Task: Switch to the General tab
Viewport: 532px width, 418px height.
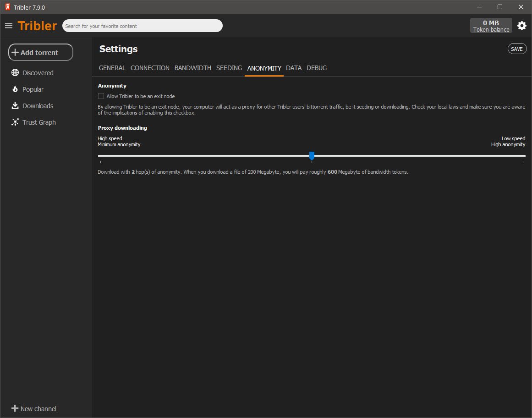Action: pos(112,68)
